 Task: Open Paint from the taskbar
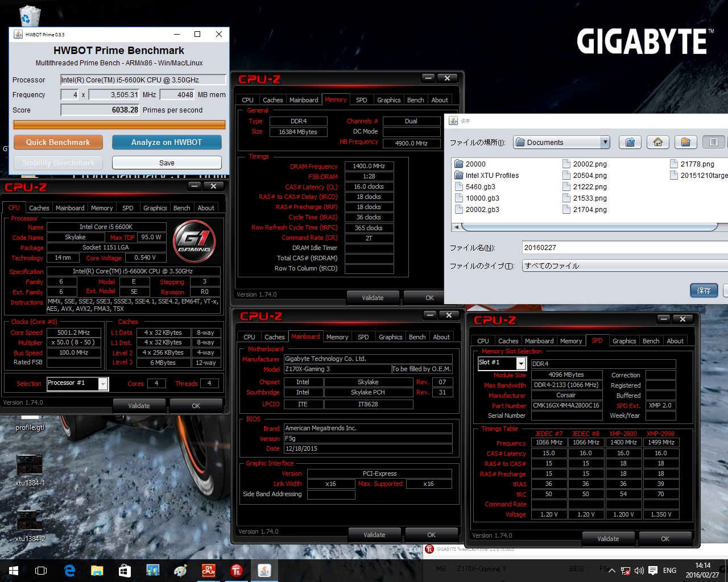pyautogui.click(x=180, y=571)
